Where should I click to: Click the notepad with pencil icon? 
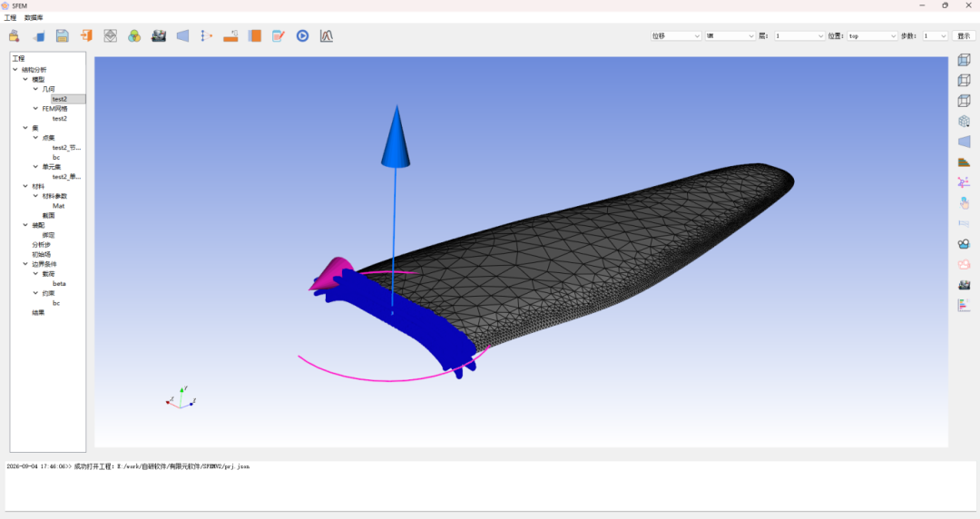279,35
